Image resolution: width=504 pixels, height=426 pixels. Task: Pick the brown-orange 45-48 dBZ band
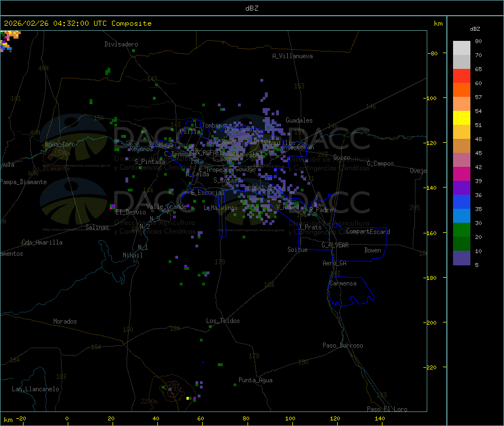[461, 146]
